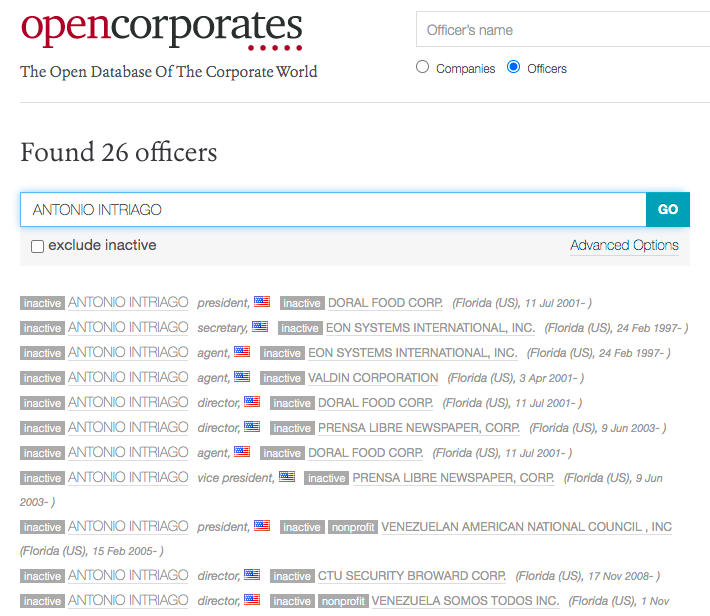Open ANTONIO INTRIAGO president of DORAL FOOD CORP.
This screenshot has height=616, width=710.
(x=128, y=302)
